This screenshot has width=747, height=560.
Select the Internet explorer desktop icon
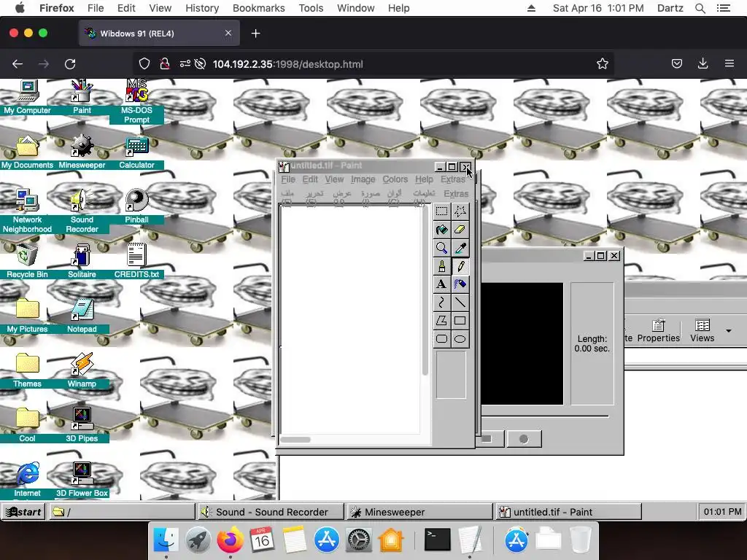[27, 480]
